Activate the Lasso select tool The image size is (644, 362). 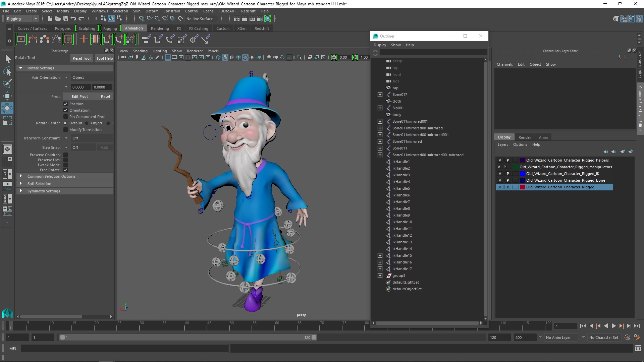point(7,71)
